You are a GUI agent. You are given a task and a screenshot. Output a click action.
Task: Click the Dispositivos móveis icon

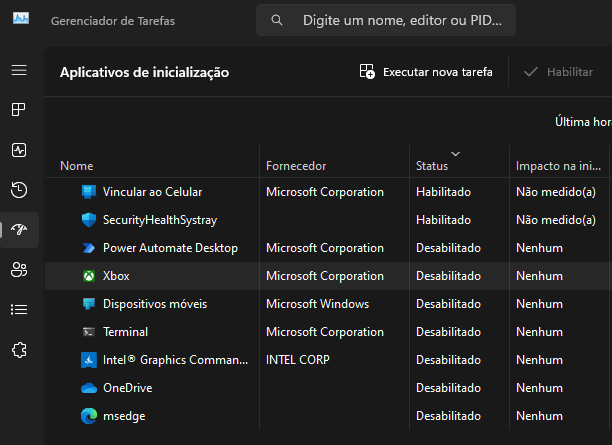89,304
